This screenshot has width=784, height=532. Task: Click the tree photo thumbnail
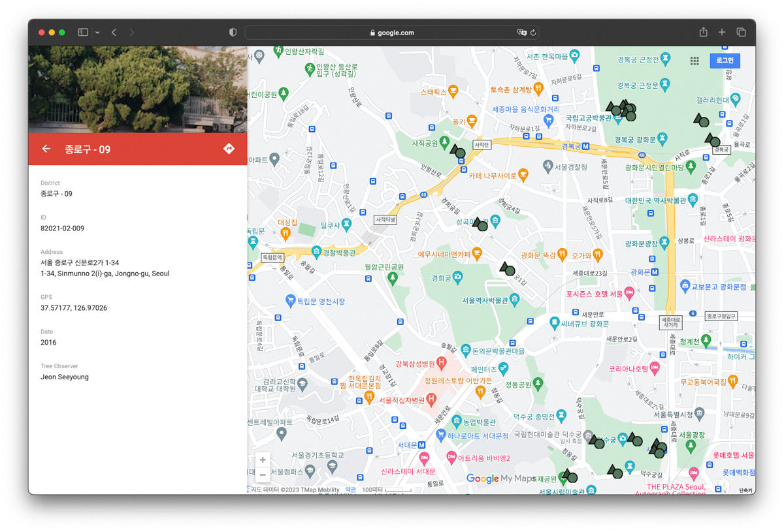click(x=137, y=89)
